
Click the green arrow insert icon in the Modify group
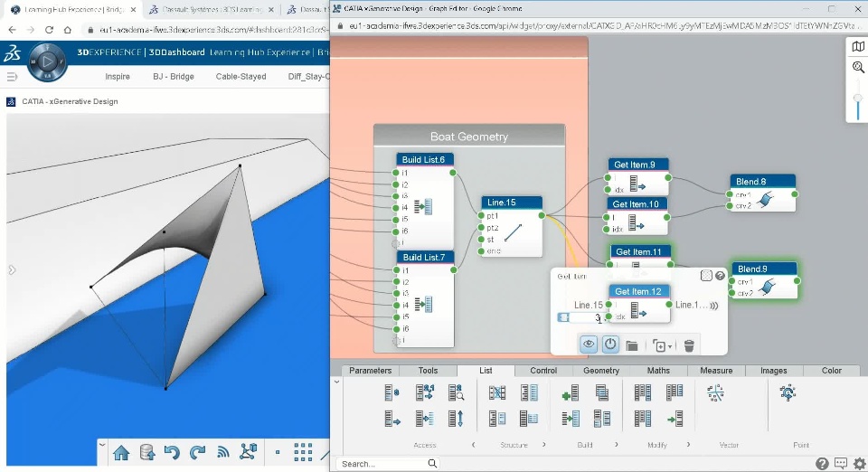(x=675, y=419)
